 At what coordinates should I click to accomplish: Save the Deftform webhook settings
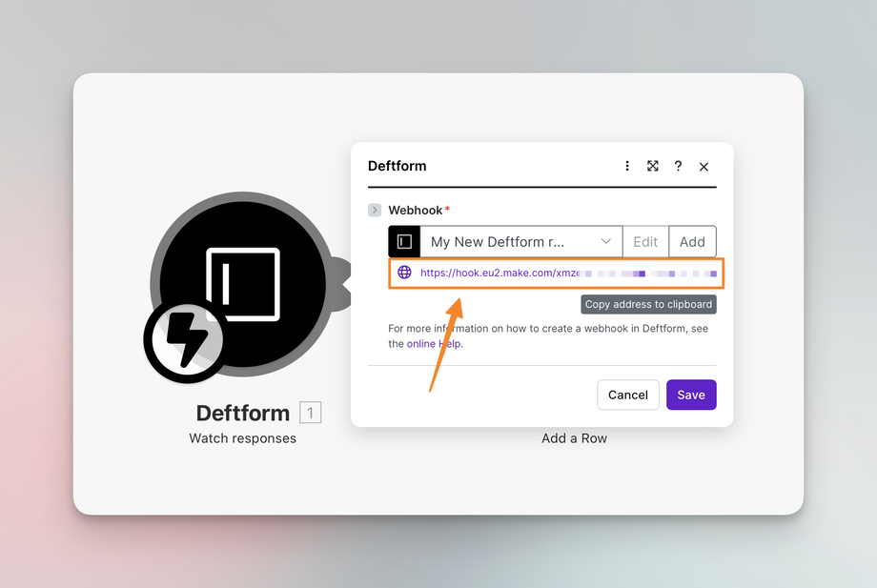coord(691,395)
